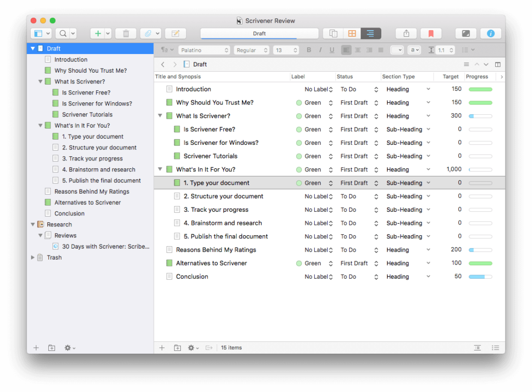Screen dimensions: 532x392
Task: Move items to Trash using toolbar trash icon
Action: pyautogui.click(x=126, y=33)
